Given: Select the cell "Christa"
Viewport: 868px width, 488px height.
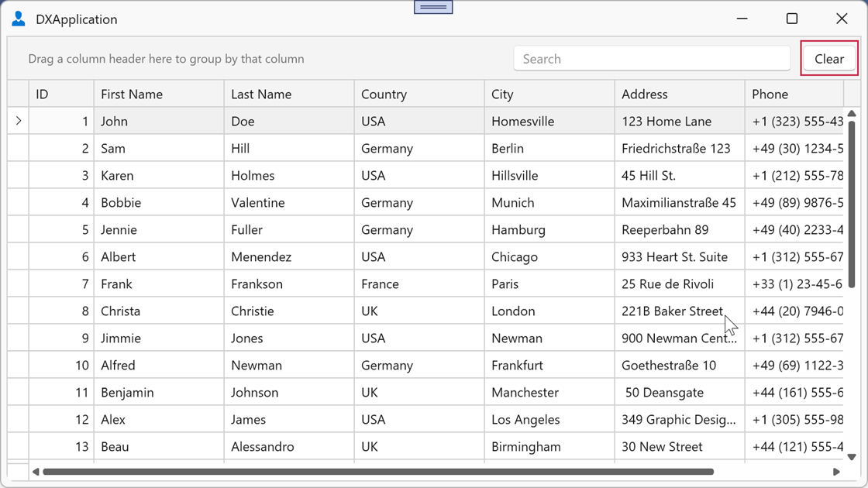Looking at the screenshot, I should (x=159, y=311).
